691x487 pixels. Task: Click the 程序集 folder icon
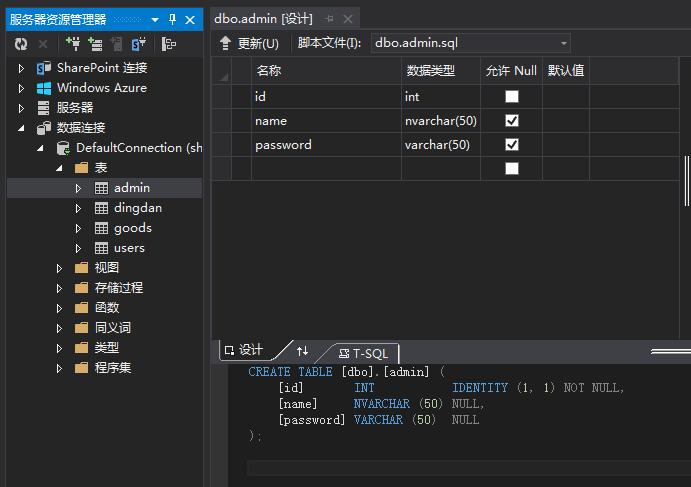[82, 368]
